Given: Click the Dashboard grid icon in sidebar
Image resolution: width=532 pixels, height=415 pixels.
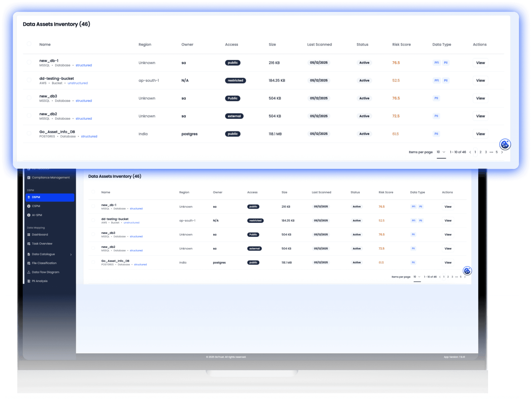Looking at the screenshot, I should pyautogui.click(x=29, y=235).
